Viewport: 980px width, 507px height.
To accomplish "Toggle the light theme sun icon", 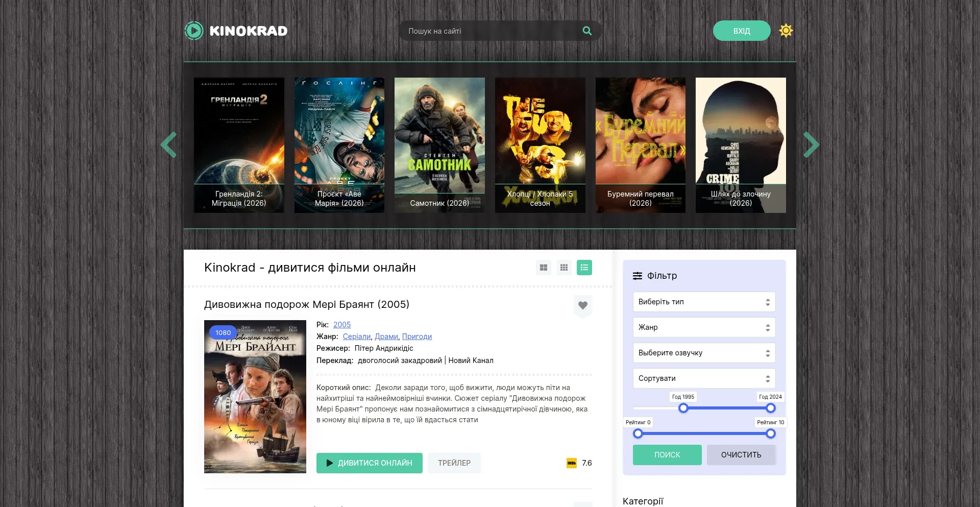I will 786,31.
